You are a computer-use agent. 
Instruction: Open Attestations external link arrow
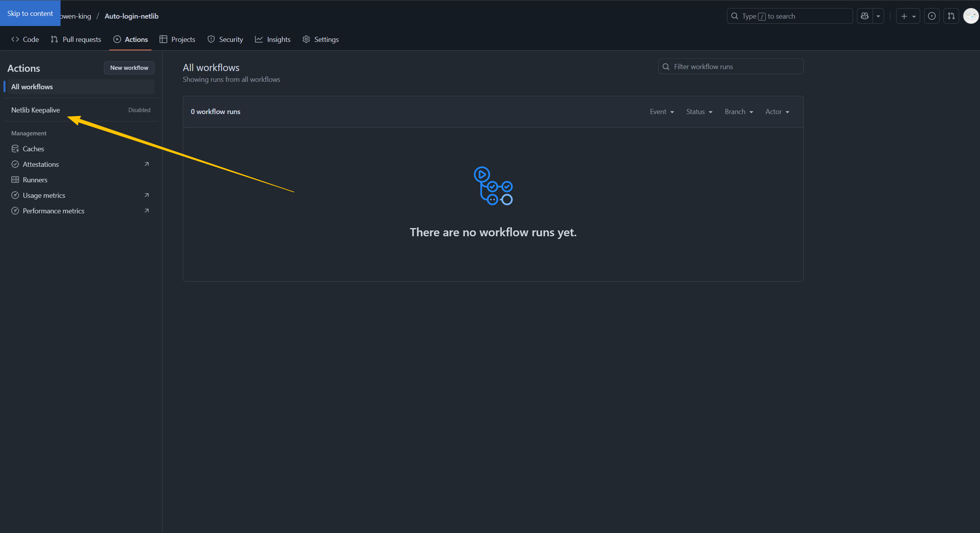146,164
